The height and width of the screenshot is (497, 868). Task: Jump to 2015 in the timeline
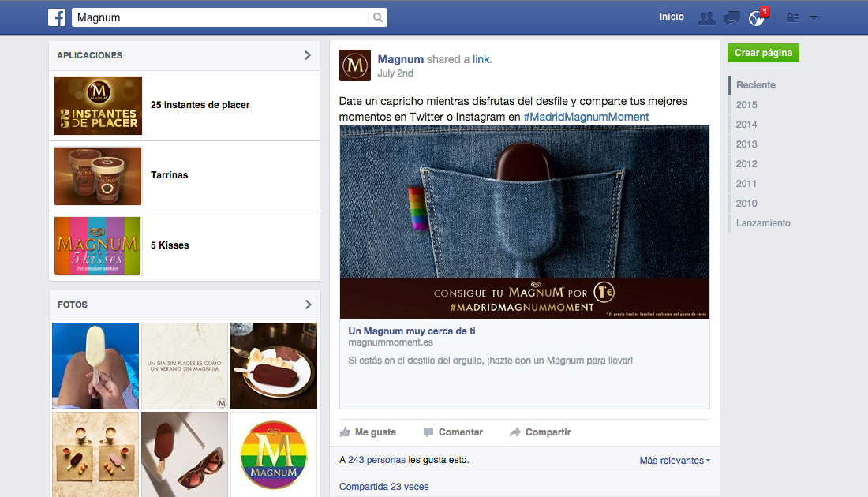(746, 105)
